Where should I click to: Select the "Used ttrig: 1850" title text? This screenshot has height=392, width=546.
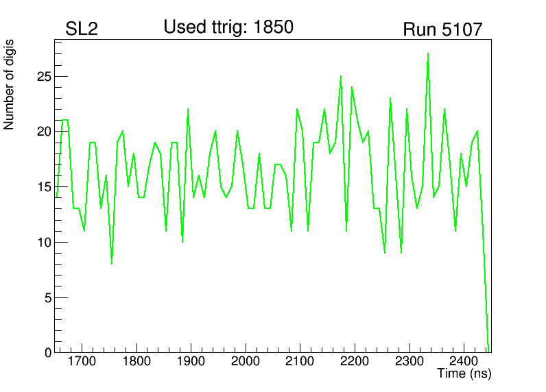pyautogui.click(x=228, y=27)
